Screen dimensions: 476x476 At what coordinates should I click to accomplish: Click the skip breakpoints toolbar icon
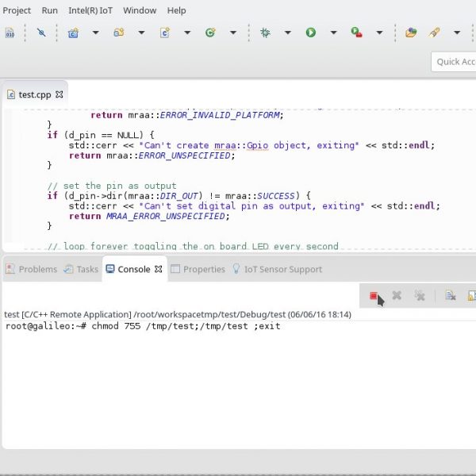[x=41, y=33]
